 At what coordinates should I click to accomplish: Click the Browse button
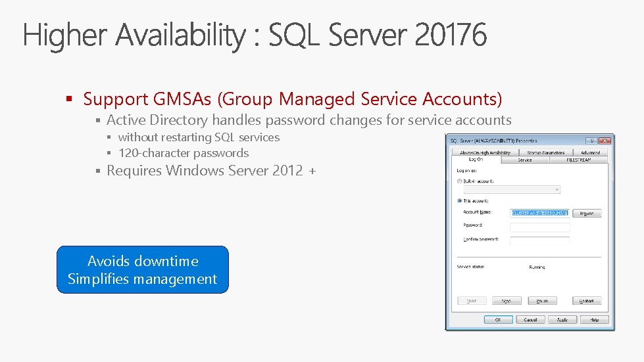[x=587, y=213]
